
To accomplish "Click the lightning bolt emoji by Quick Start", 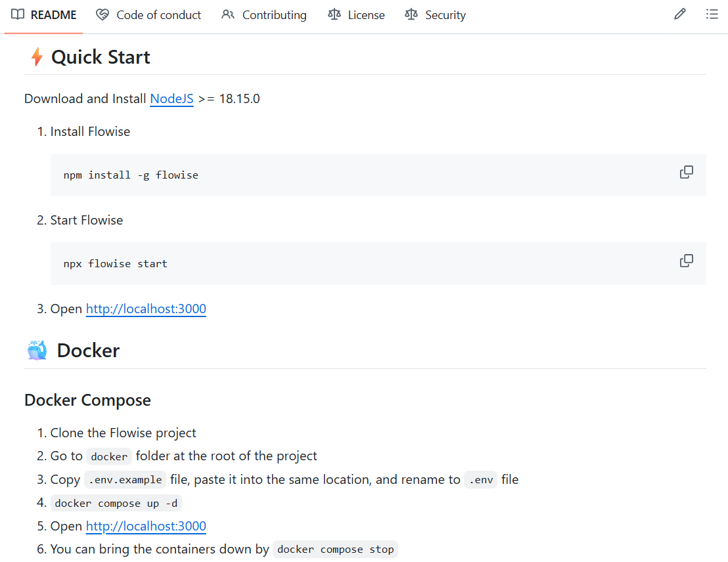I will pyautogui.click(x=37, y=57).
